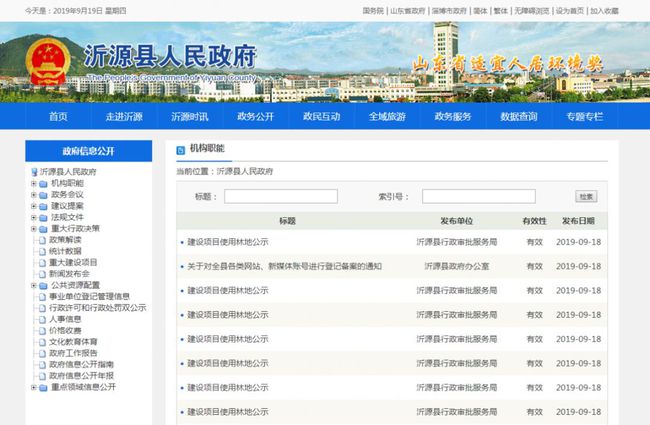Open 关于对全县各类网站、新媒体账号进行登记备案的通知 article

284,266
